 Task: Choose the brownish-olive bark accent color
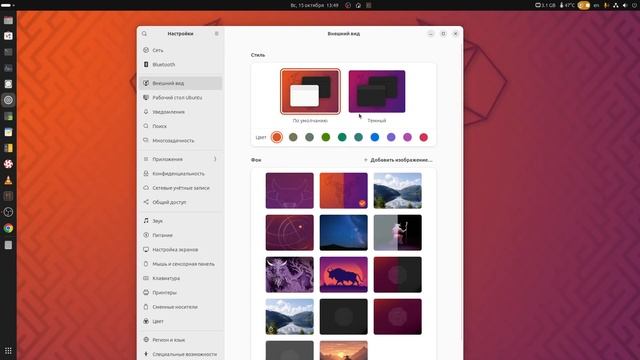tap(293, 137)
